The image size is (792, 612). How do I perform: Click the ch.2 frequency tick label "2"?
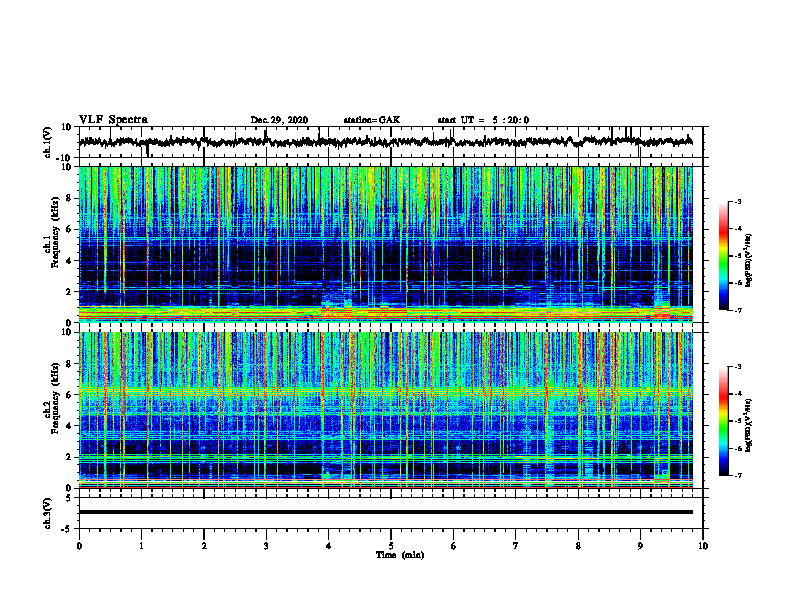69,457
